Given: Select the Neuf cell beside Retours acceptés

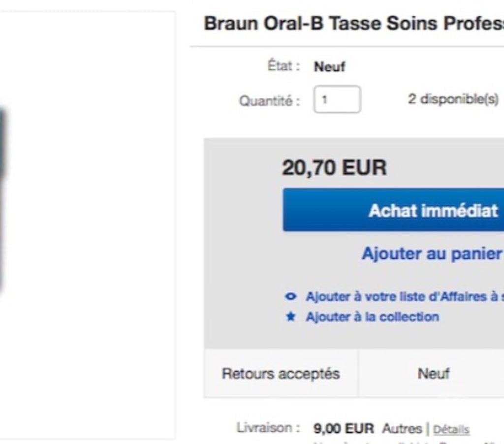Looking at the screenshot, I should [433, 374].
